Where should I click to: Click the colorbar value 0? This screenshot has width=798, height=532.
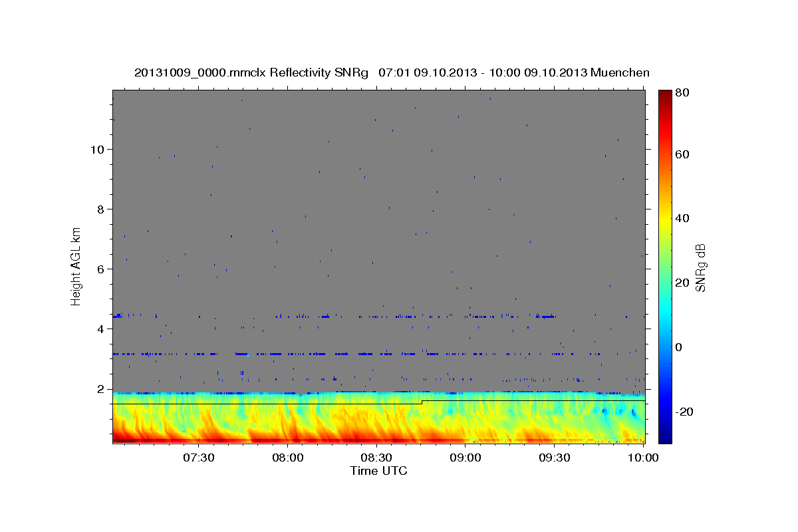[679, 347]
